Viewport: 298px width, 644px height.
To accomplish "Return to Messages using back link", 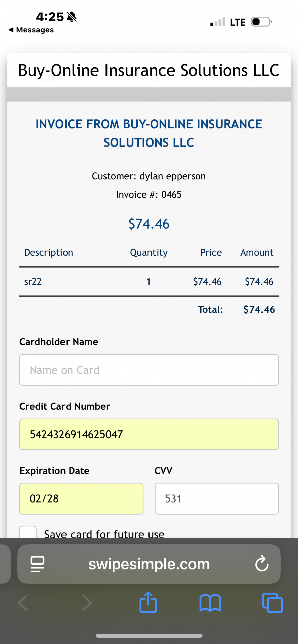I will click(31, 30).
